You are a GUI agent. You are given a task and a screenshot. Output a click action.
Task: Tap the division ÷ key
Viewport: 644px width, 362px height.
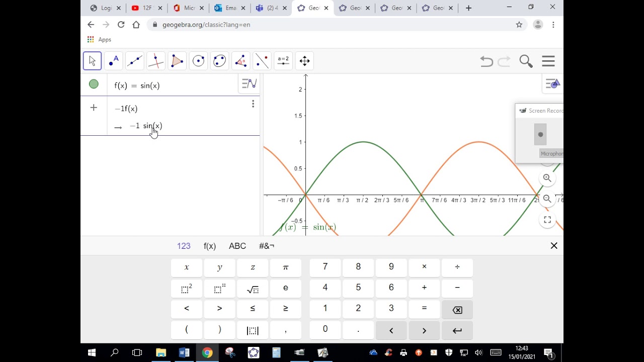pyautogui.click(x=457, y=267)
